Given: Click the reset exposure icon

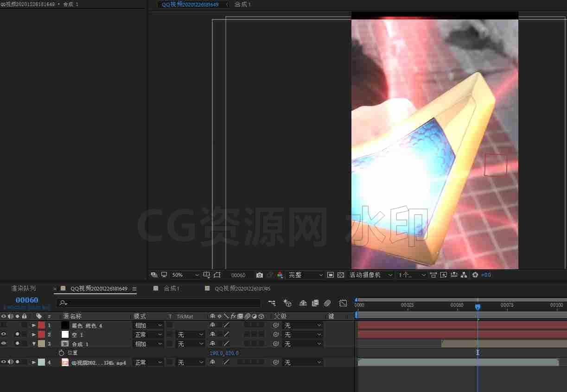Looking at the screenshot, I should (475, 275).
